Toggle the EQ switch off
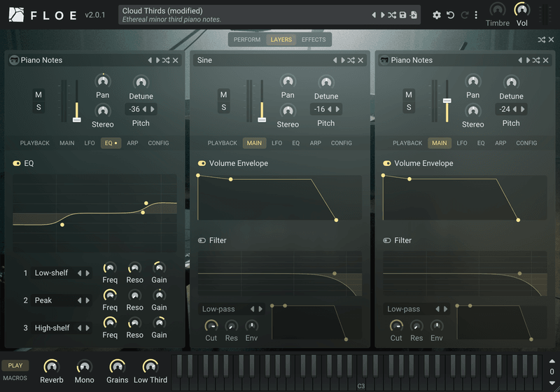 coord(17,163)
